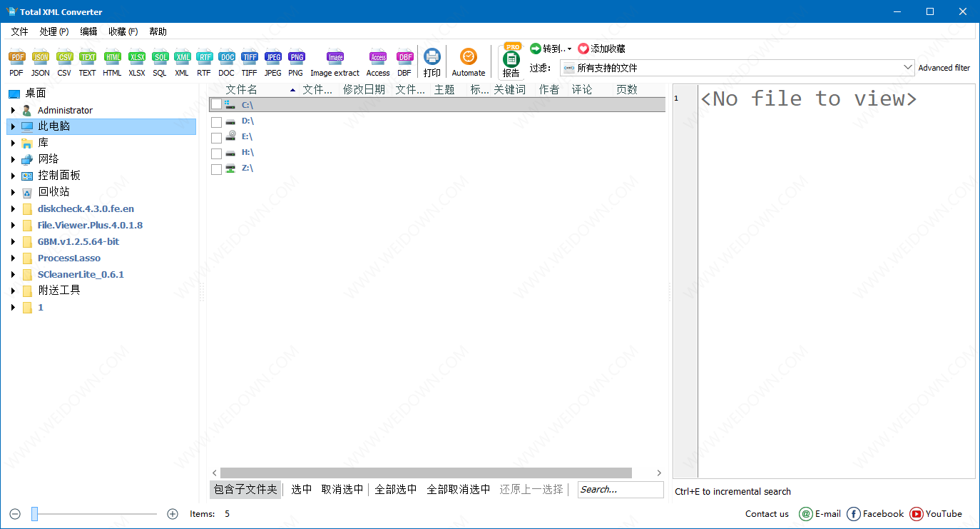Image resolution: width=980 pixels, height=529 pixels.
Task: Toggle the include subfolders option
Action: click(245, 489)
